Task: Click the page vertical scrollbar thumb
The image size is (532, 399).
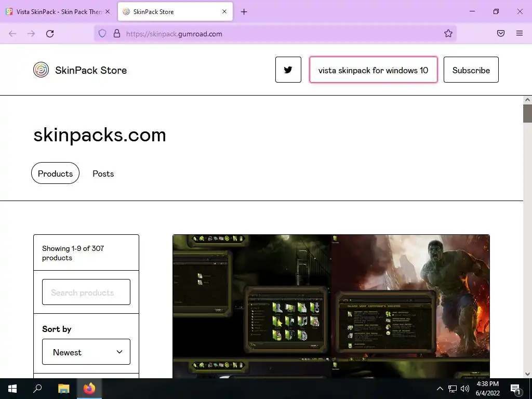Action: (527, 113)
